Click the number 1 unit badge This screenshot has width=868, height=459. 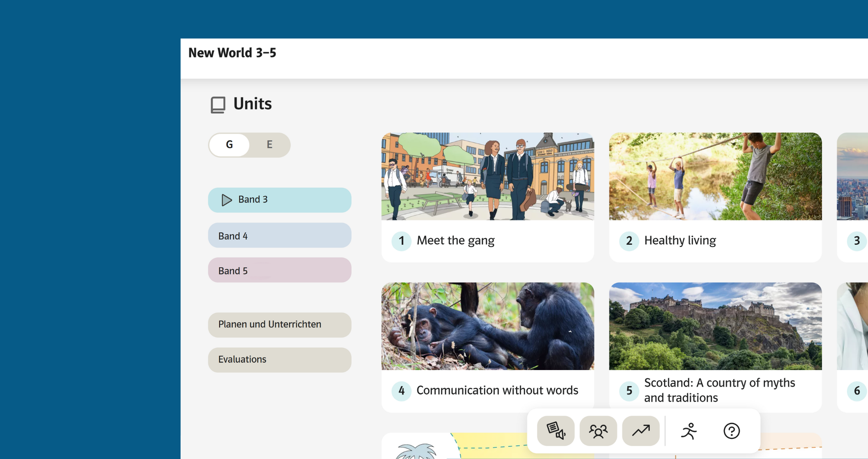[x=401, y=241]
